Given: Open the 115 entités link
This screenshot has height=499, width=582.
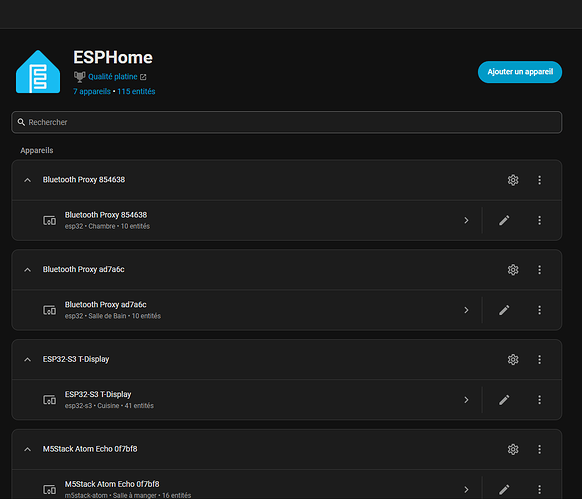Looking at the screenshot, I should [136, 91].
